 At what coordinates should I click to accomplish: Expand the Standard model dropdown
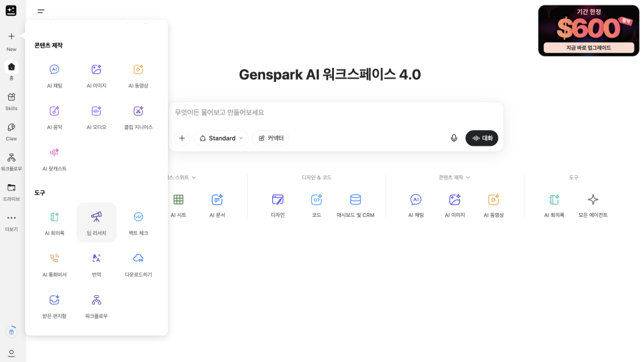(221, 138)
